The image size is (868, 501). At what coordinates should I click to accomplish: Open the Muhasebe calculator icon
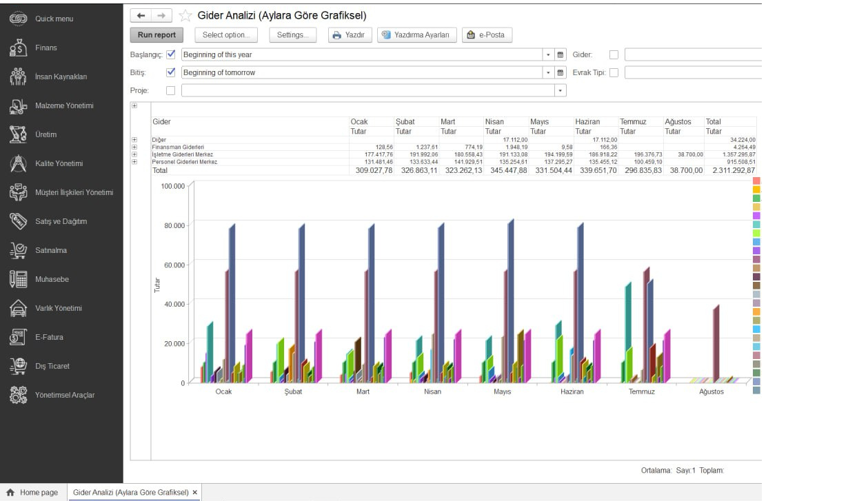(x=18, y=280)
